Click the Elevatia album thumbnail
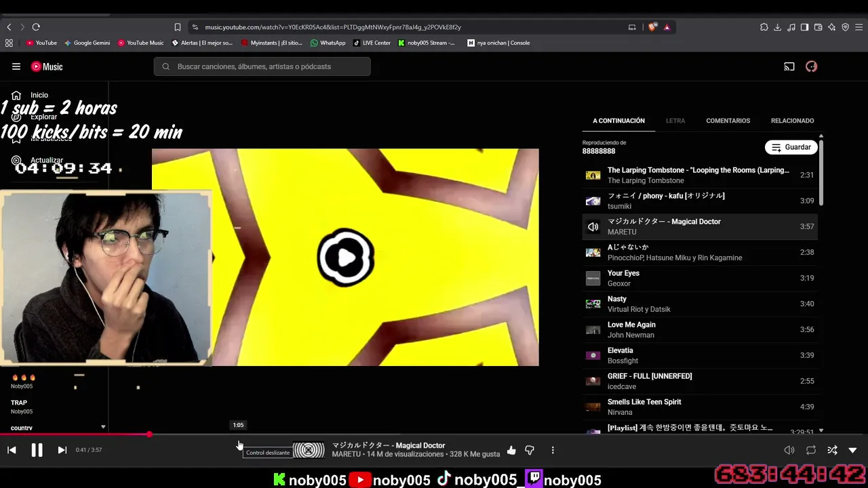Image resolution: width=868 pixels, height=488 pixels. 593,355
